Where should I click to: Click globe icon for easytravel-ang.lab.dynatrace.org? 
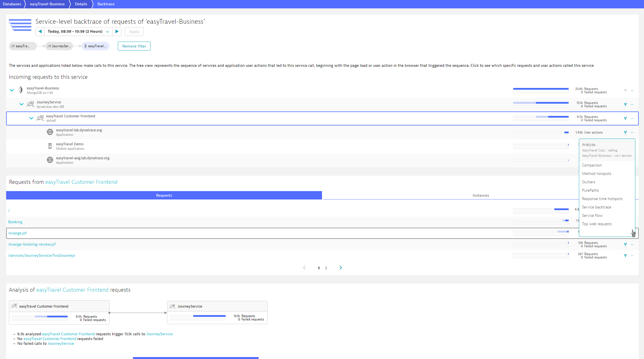point(50,160)
